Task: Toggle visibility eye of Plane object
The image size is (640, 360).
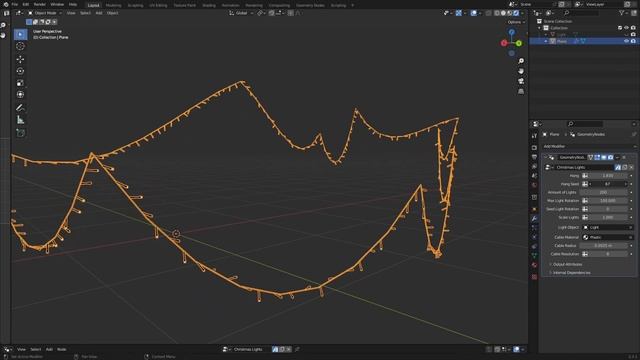Action: (626, 41)
